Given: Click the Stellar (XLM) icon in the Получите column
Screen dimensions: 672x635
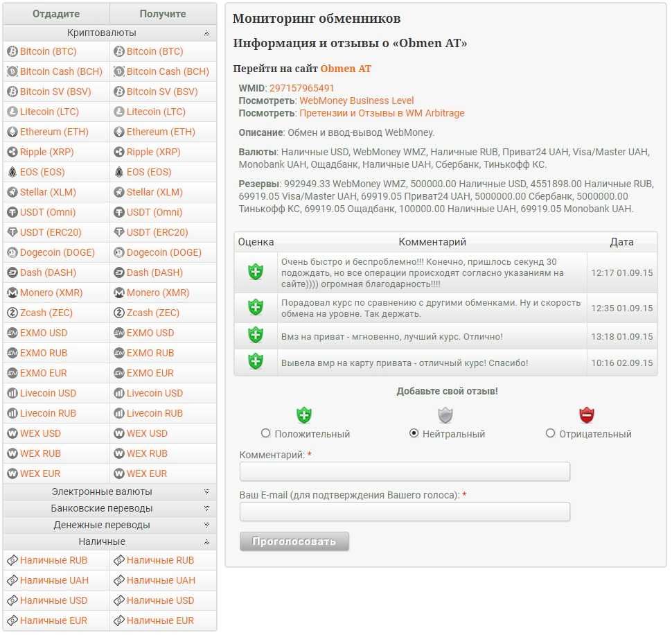Looking at the screenshot, I should 119,193.
